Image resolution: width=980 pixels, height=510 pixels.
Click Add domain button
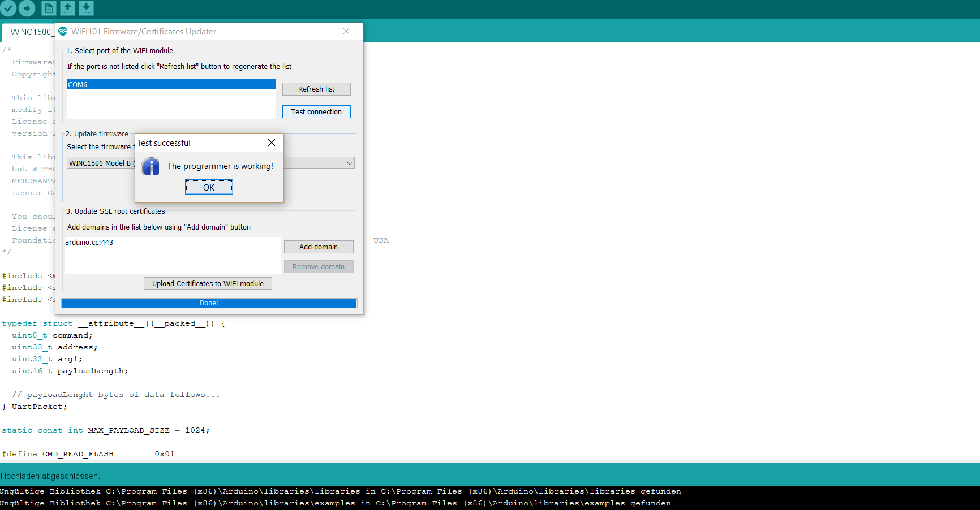tap(319, 247)
